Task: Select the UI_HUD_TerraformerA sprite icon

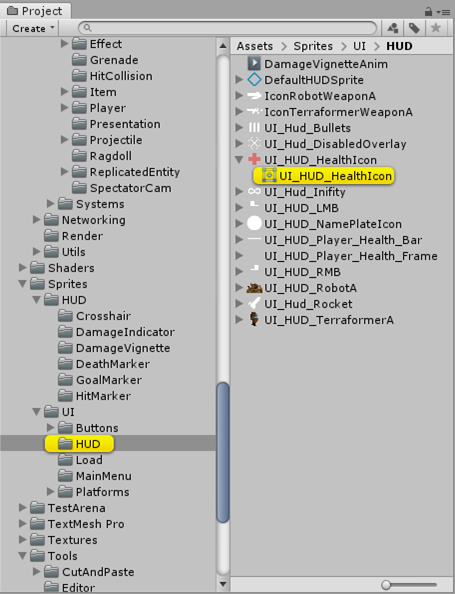Action: tap(254, 319)
